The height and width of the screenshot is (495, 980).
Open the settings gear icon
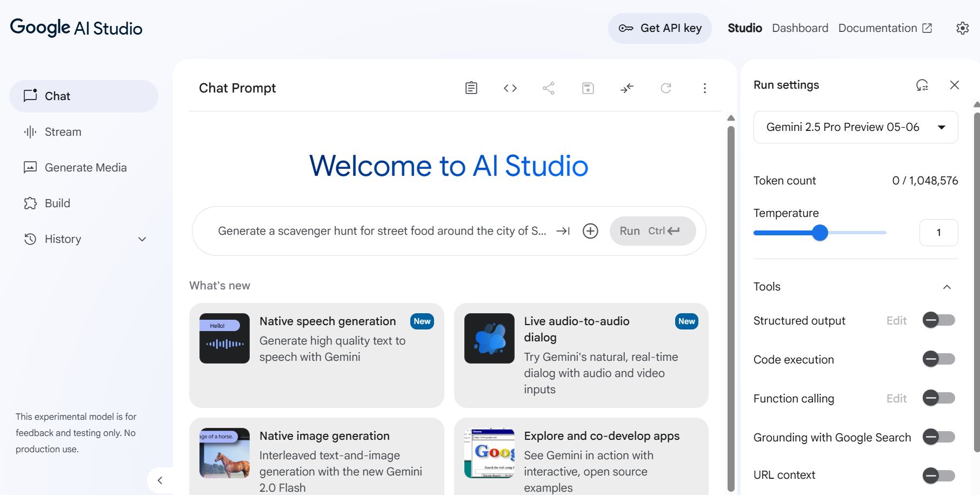[963, 28]
